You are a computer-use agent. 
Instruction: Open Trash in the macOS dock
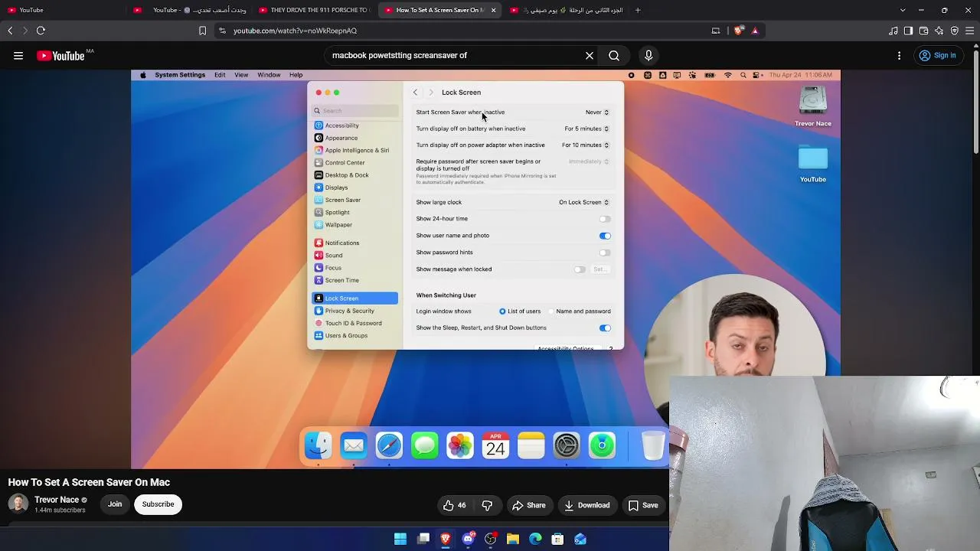coord(653,445)
